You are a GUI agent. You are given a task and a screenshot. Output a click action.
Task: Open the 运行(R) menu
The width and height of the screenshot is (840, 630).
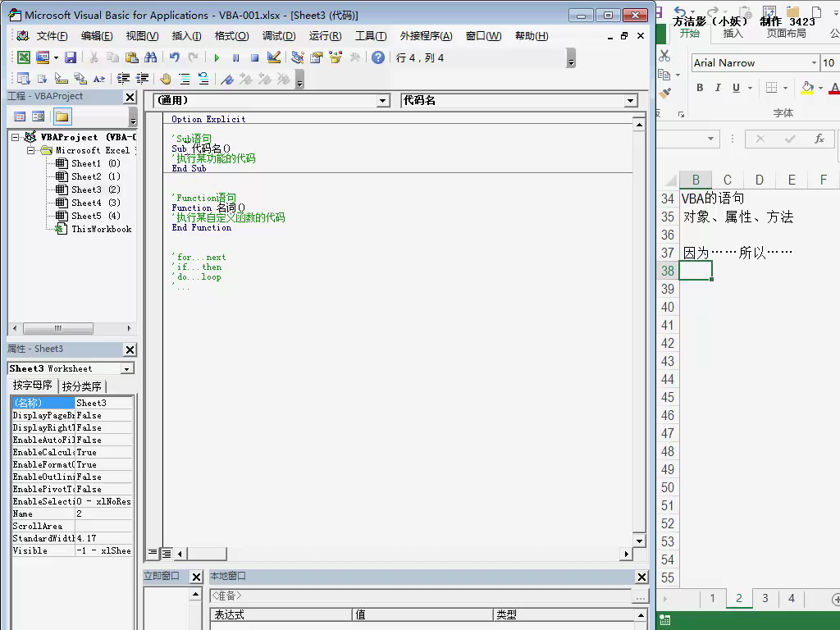click(x=325, y=36)
